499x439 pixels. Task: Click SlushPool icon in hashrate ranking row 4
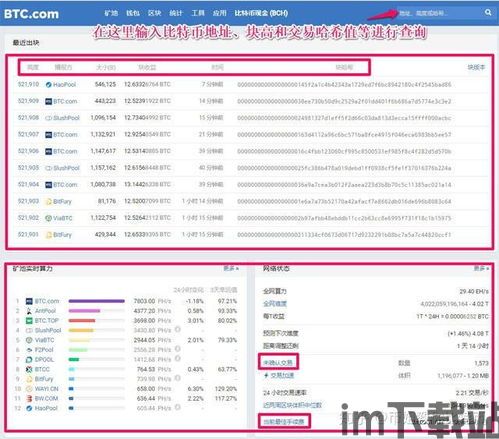click(29, 330)
